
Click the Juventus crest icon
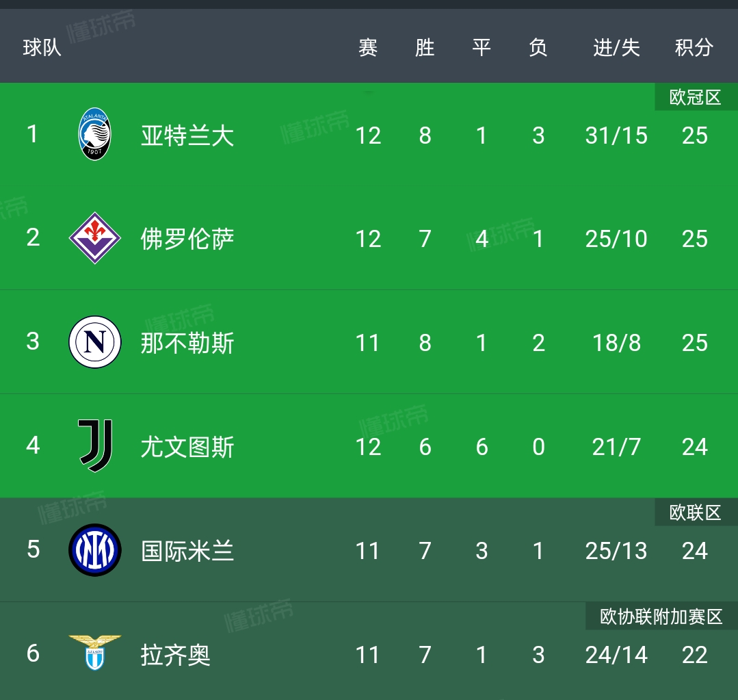pos(95,446)
